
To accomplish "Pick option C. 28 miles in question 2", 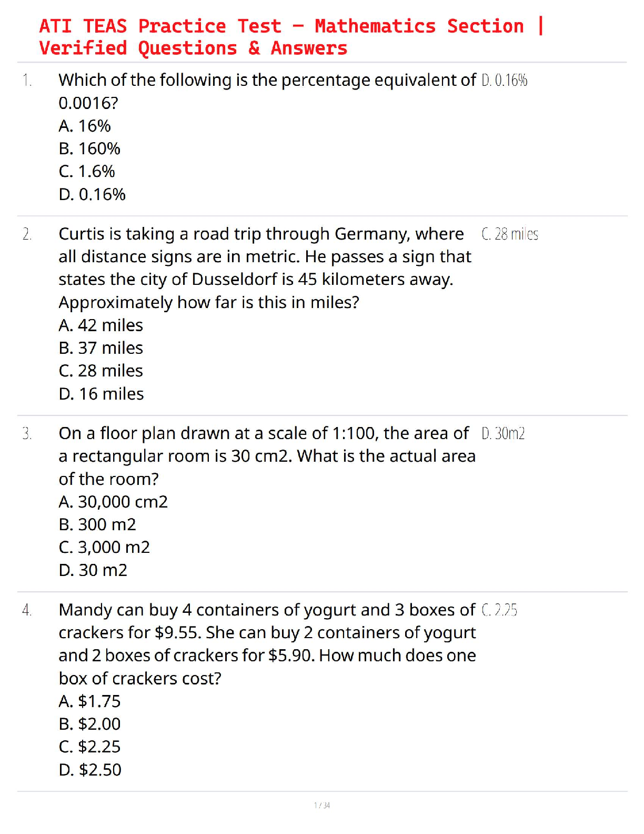I will 101,371.
